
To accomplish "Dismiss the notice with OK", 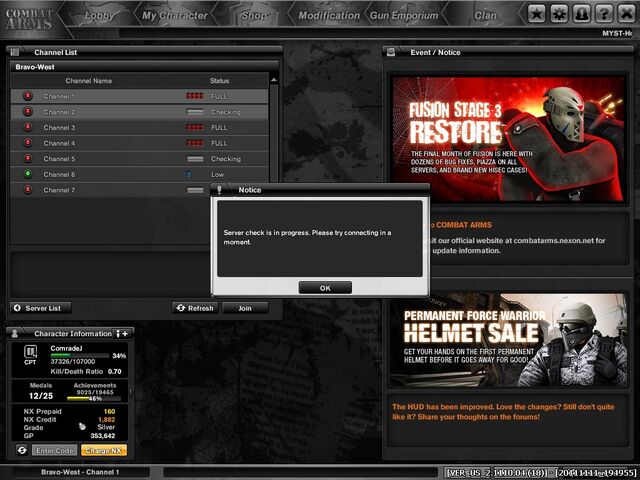I will [325, 288].
